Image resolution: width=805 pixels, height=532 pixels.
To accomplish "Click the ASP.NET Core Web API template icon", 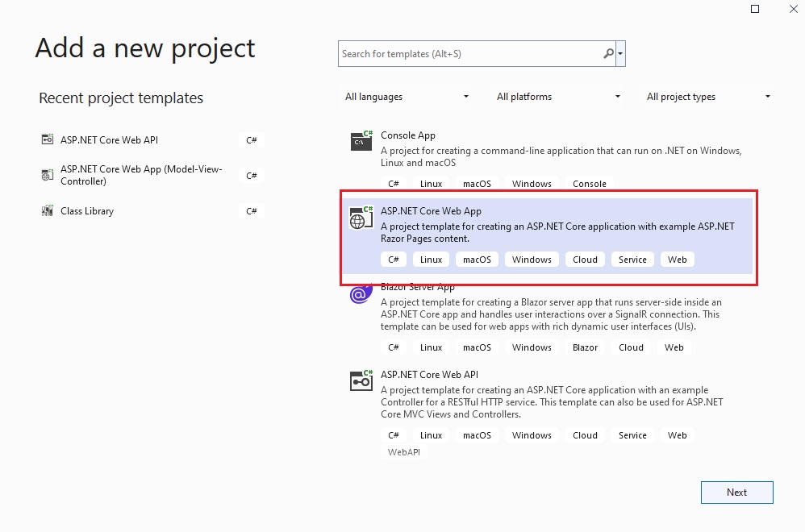I will (361, 380).
